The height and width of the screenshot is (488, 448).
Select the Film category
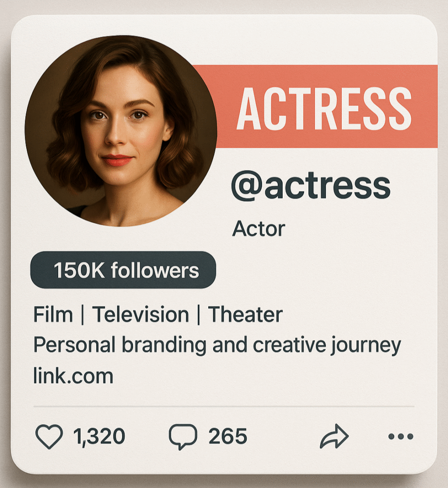coord(53,315)
